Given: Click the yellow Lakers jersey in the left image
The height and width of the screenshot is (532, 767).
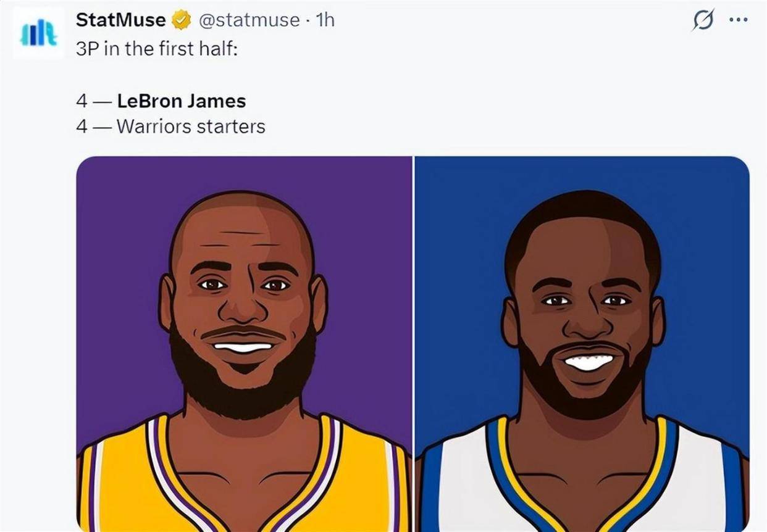Looking at the screenshot, I should 117,488.
